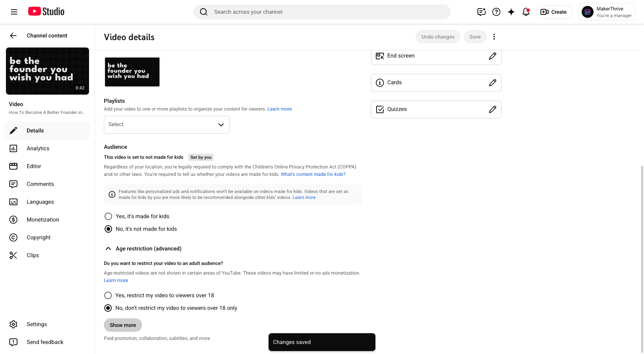This screenshot has height=354, width=644.
Task: Open the three-dot options menu beside Save
Action: coord(494,37)
